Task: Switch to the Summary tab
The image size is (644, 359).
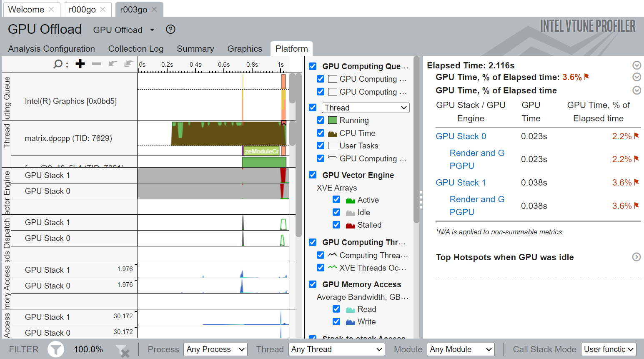Action: tap(195, 49)
